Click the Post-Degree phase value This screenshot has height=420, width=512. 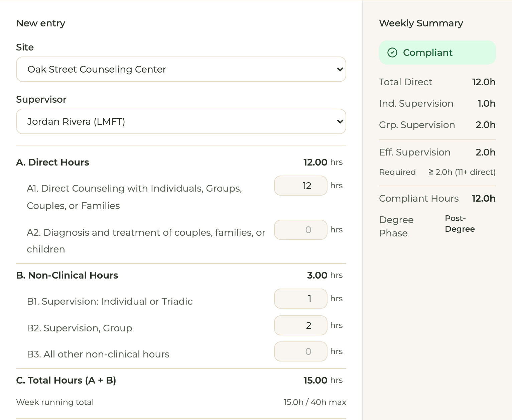coord(460,224)
